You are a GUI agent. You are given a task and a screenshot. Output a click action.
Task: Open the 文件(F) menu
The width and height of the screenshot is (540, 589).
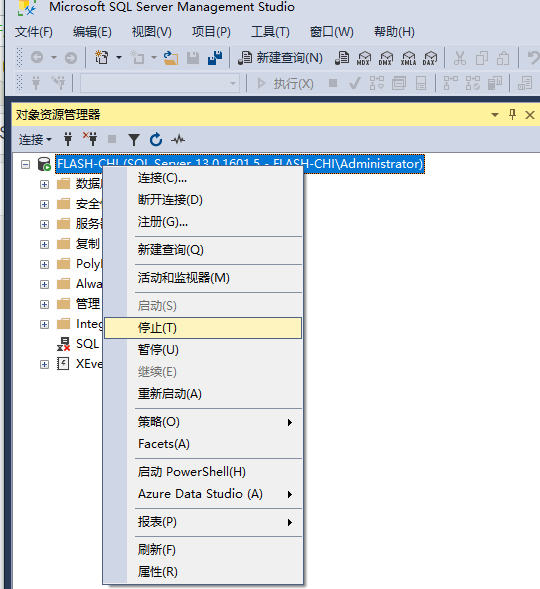pyautogui.click(x=34, y=32)
